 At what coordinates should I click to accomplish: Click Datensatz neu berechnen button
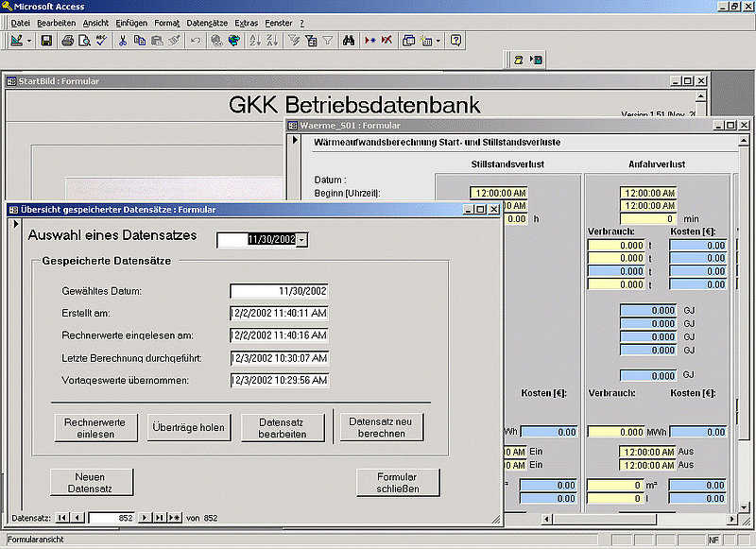[x=382, y=427]
